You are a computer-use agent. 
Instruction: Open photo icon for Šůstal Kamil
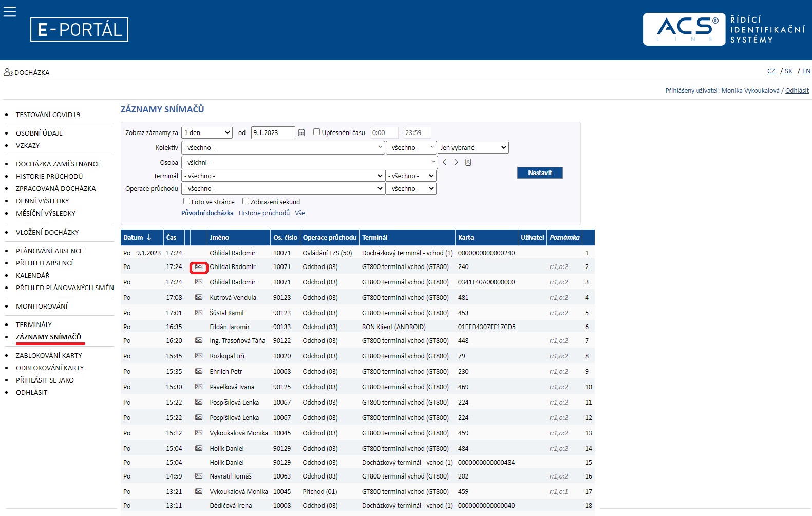tap(199, 313)
